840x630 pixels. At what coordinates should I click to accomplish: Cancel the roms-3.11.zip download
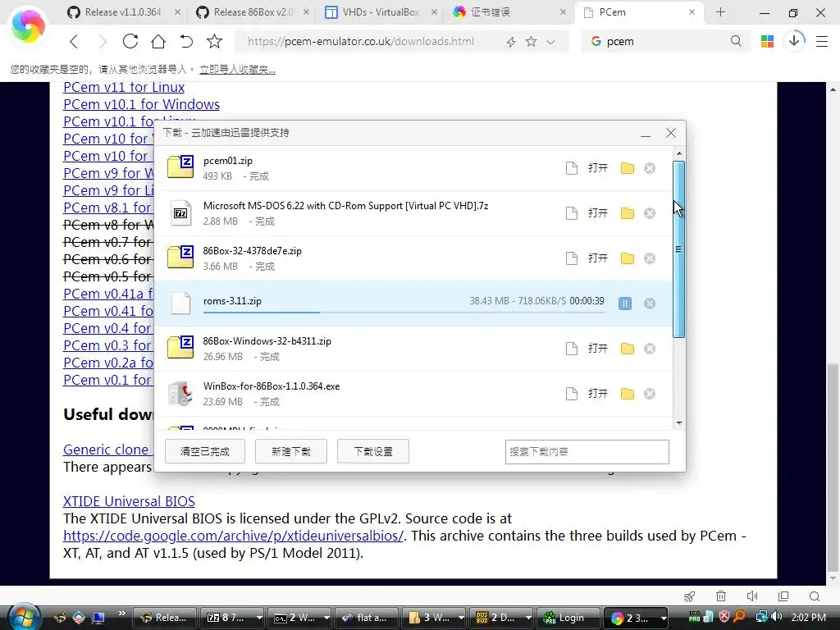(650, 304)
